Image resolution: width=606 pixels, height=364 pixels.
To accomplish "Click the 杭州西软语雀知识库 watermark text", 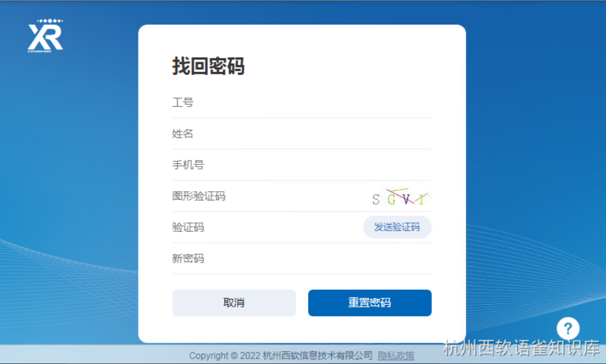I will click(521, 348).
